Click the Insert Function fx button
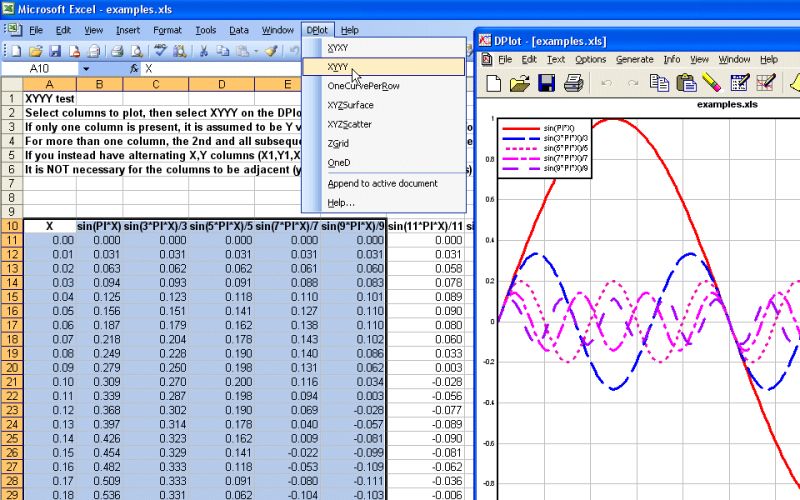This screenshot has height=500, width=800. [134, 68]
